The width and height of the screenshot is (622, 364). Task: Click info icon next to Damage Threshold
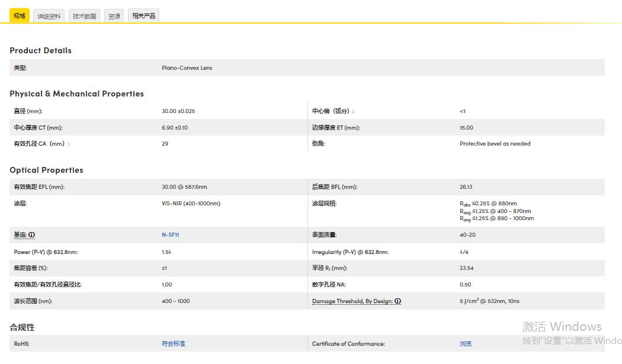(x=397, y=301)
